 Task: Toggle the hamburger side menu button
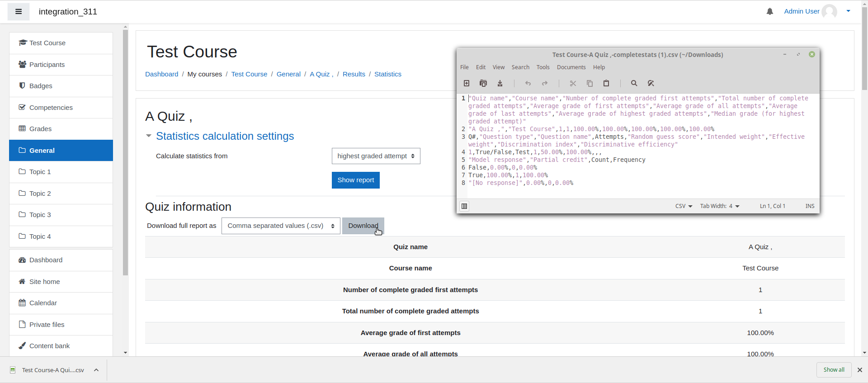19,12
